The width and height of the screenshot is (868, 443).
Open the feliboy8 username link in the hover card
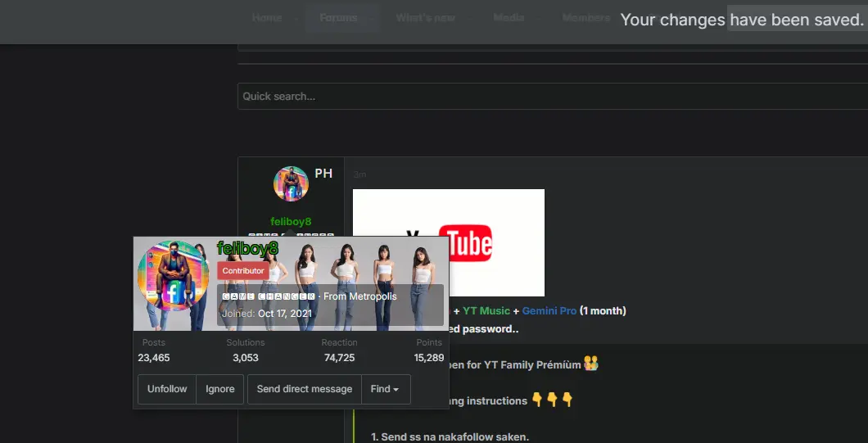247,249
